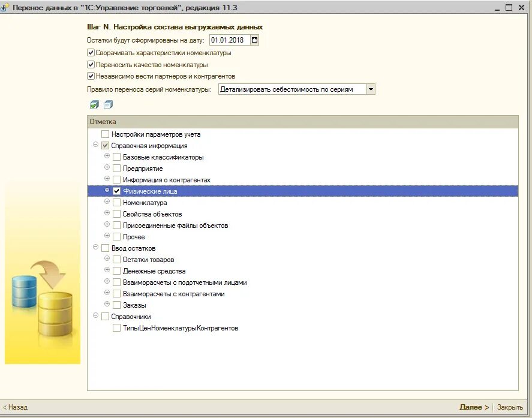Check Заказы checkbox

pyautogui.click(x=117, y=305)
